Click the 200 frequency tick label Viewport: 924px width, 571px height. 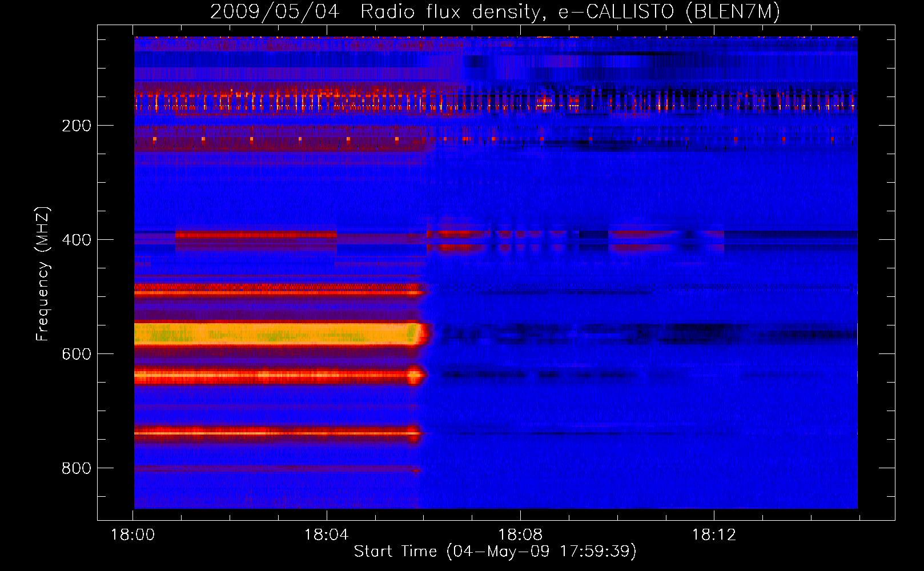pos(77,126)
